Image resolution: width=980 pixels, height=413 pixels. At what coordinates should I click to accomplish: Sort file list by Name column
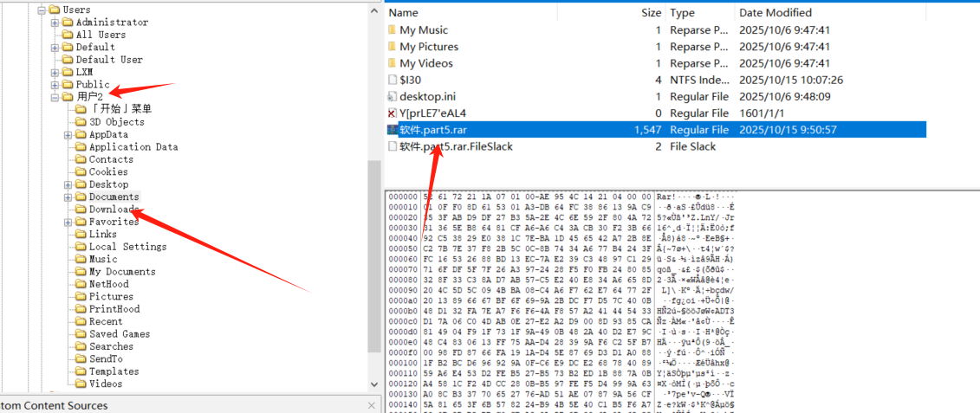[x=404, y=13]
